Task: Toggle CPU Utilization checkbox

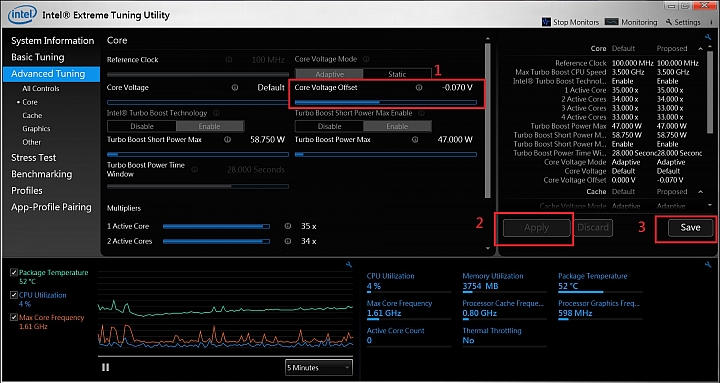Action: [14, 295]
